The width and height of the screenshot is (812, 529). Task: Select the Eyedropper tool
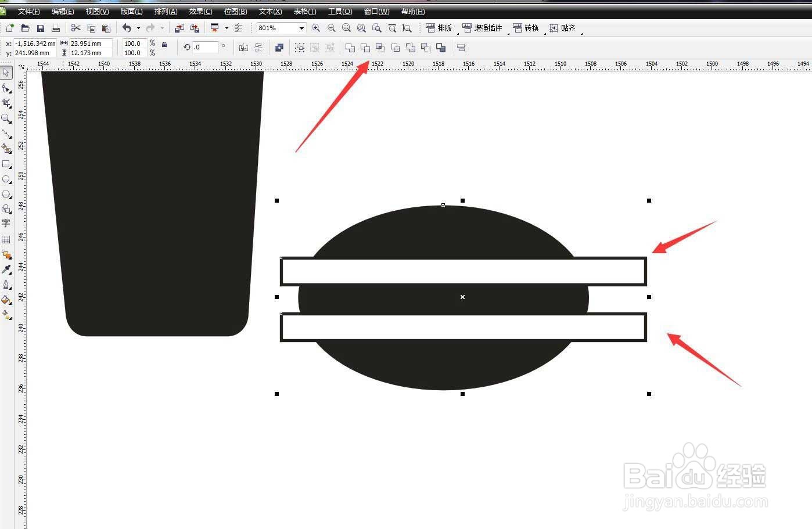(6, 269)
